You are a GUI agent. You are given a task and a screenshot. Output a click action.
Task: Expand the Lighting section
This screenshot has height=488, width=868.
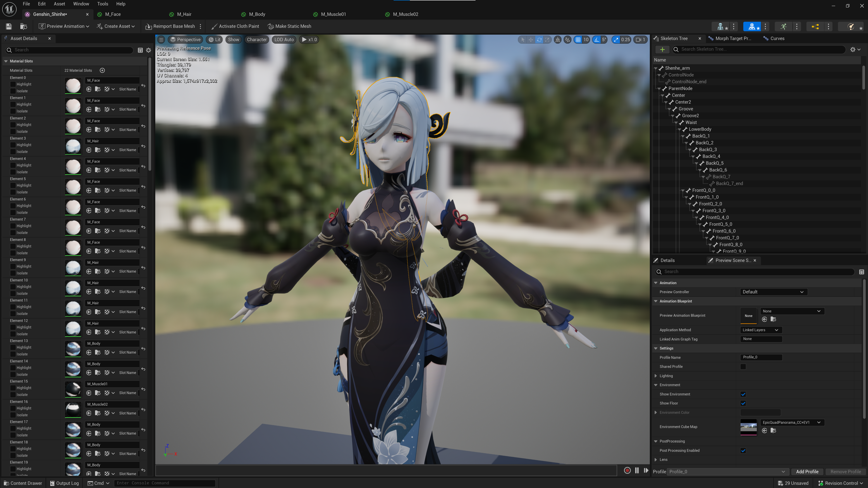pos(656,376)
